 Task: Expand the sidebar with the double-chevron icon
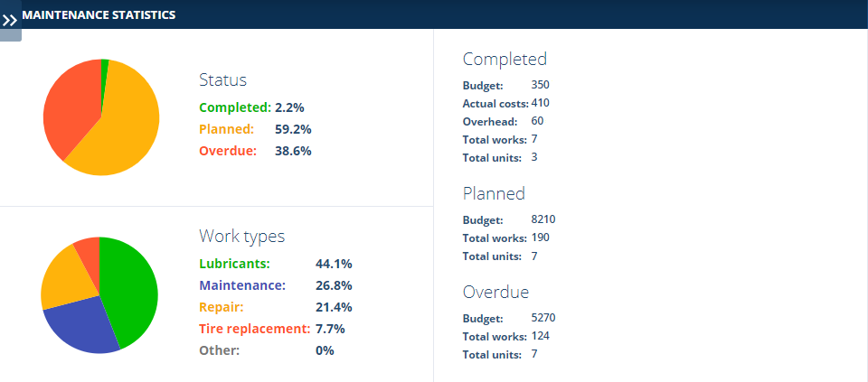[x=10, y=19]
